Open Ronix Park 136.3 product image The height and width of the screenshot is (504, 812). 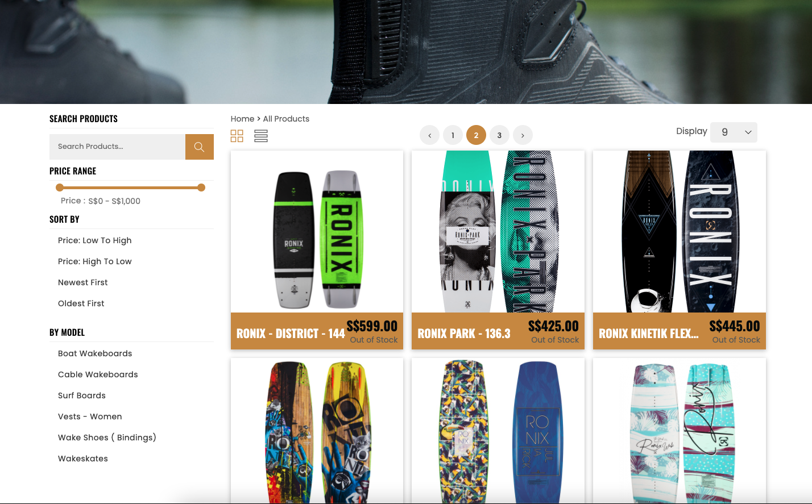pyautogui.click(x=498, y=231)
